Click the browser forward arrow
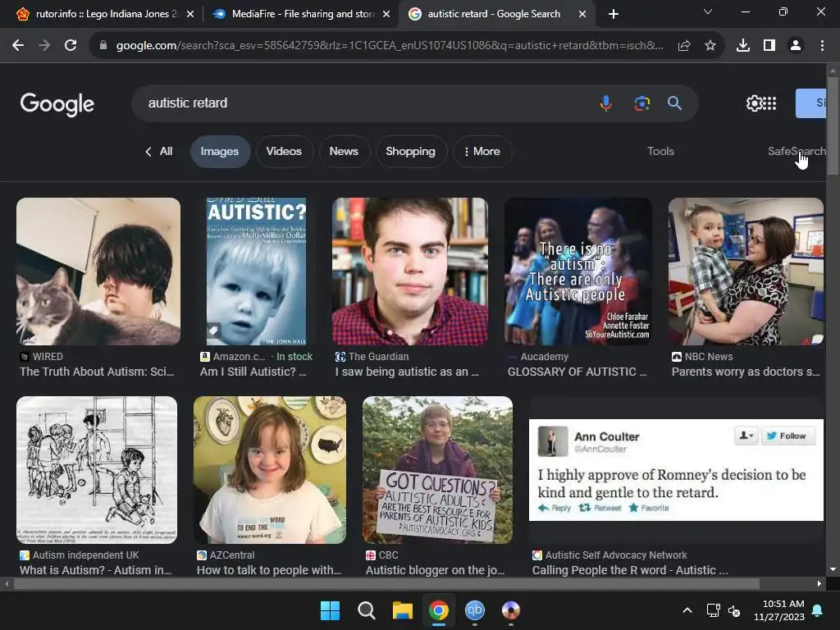 44,46
